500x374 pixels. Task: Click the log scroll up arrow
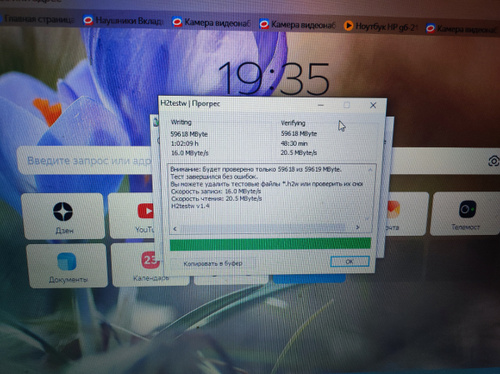coord(370,170)
